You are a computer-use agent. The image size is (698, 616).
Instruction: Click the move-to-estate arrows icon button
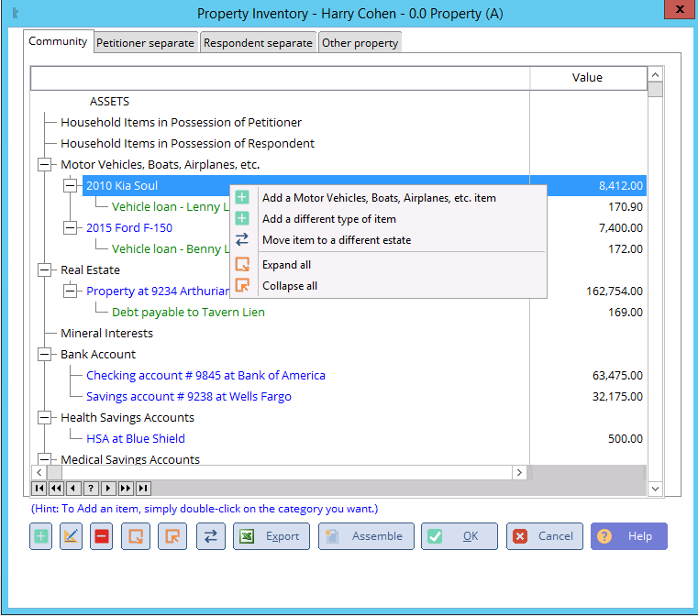[210, 536]
